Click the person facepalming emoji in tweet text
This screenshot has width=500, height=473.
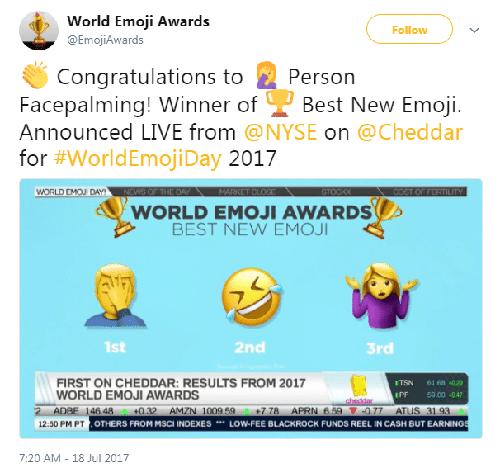[267, 75]
